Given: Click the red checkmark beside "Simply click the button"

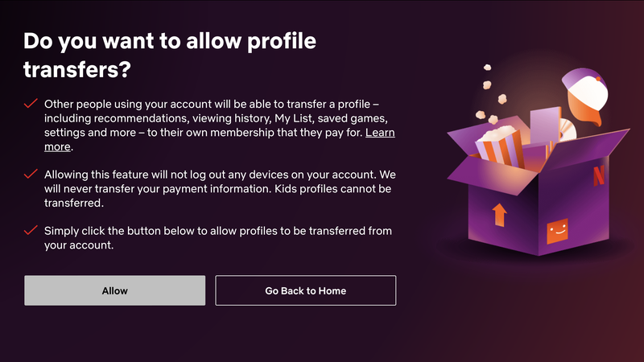Looking at the screenshot, I should [x=31, y=230].
